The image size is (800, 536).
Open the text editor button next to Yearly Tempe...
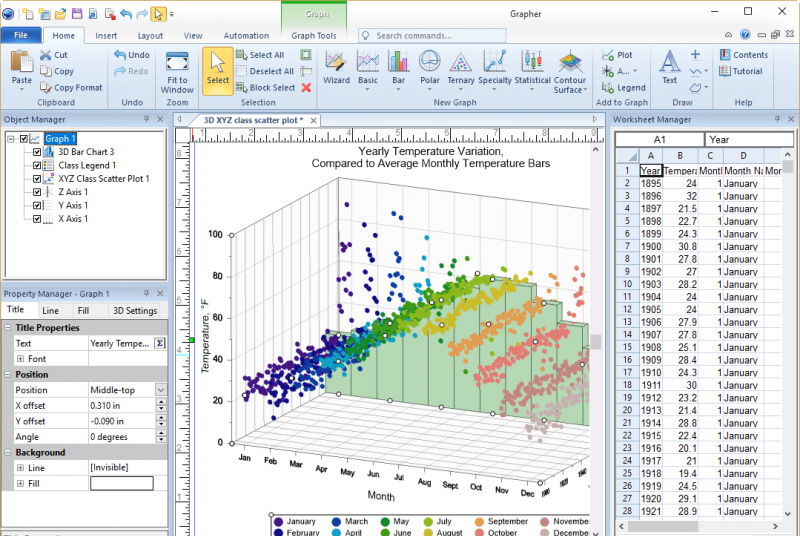point(160,343)
